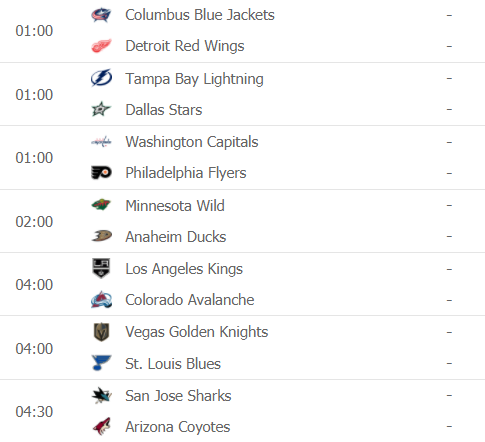Image resolution: width=485 pixels, height=442 pixels.
Task: Click the Detroit Red Wings logo
Action: 101,46
